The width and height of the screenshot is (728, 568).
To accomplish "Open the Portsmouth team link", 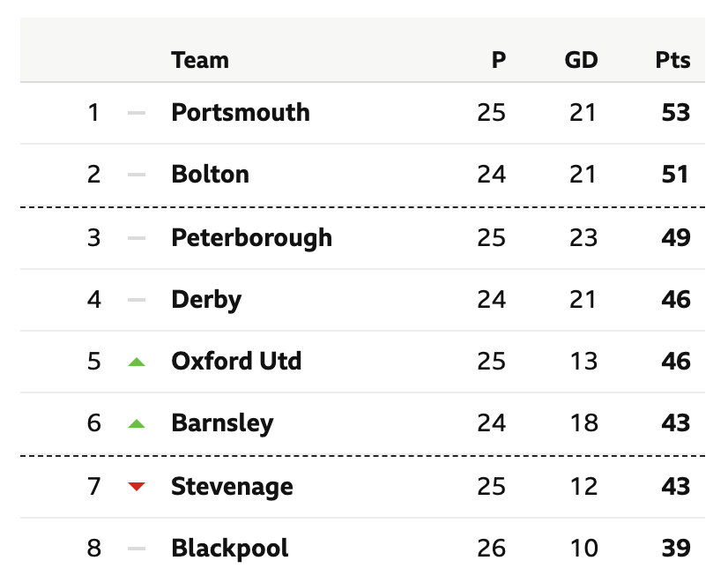I will tap(241, 112).
